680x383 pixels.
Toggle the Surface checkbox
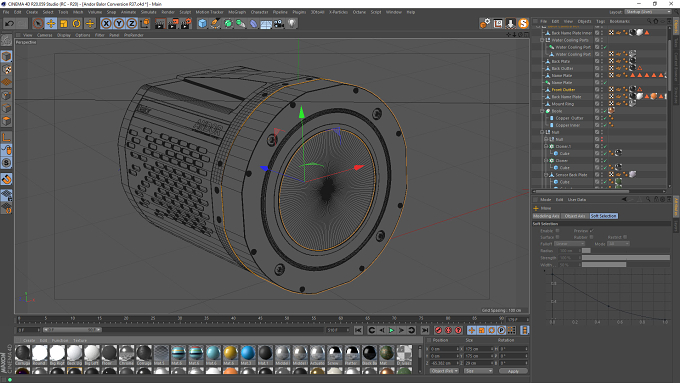(558, 237)
